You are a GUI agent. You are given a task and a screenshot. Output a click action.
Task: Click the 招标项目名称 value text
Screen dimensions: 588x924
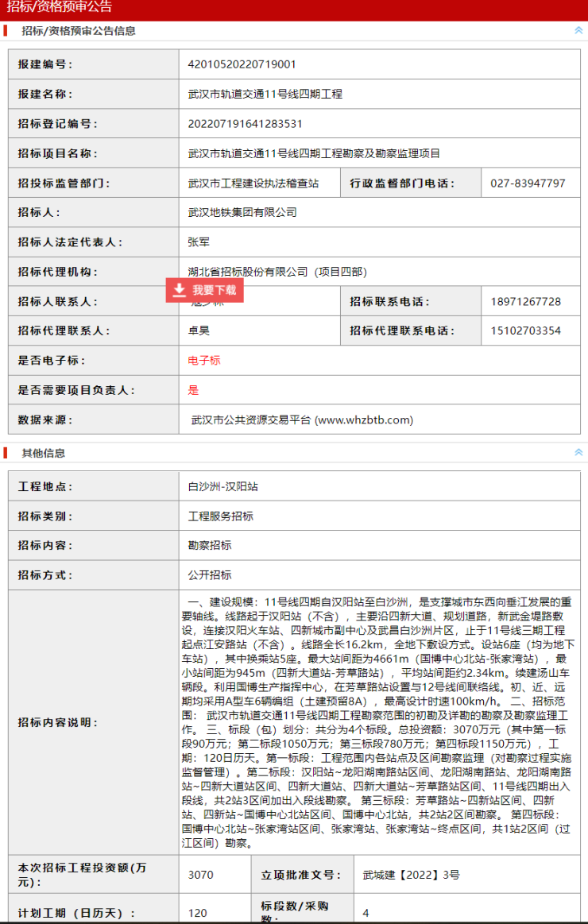click(314, 153)
